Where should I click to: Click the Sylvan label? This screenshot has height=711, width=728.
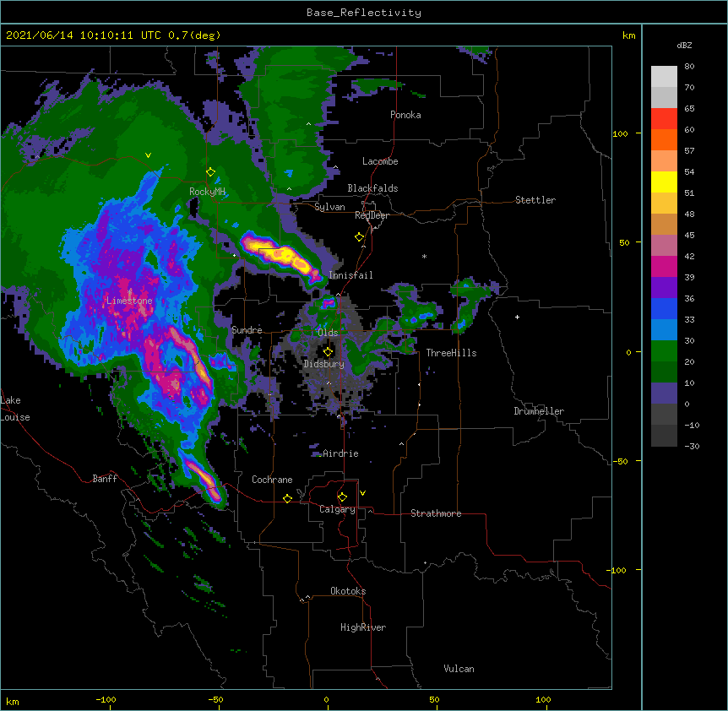point(329,207)
